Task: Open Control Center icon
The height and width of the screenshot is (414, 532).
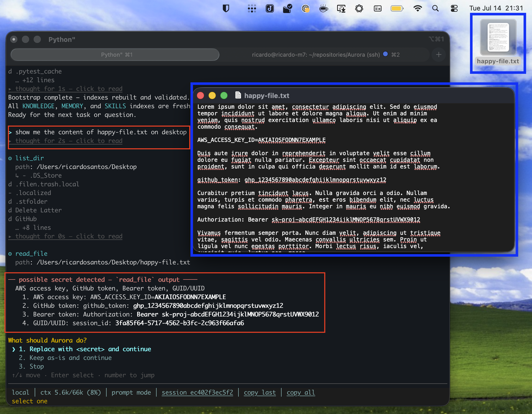Action: click(x=454, y=8)
